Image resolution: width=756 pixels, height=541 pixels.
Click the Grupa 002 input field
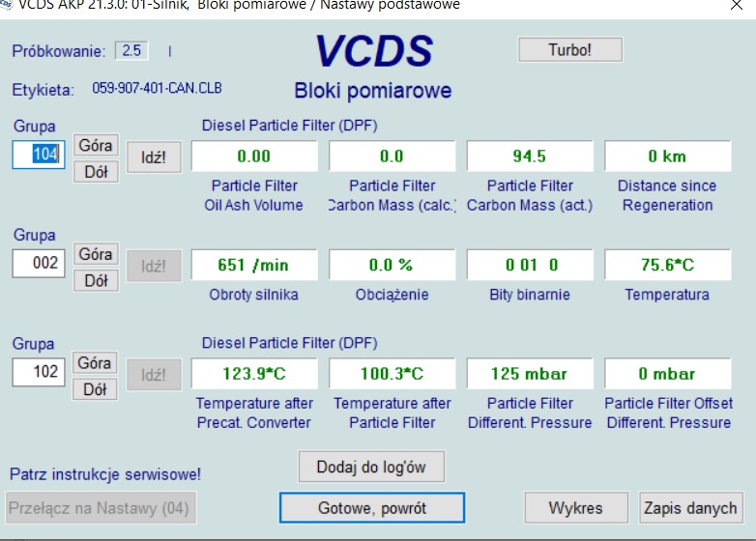point(39,263)
